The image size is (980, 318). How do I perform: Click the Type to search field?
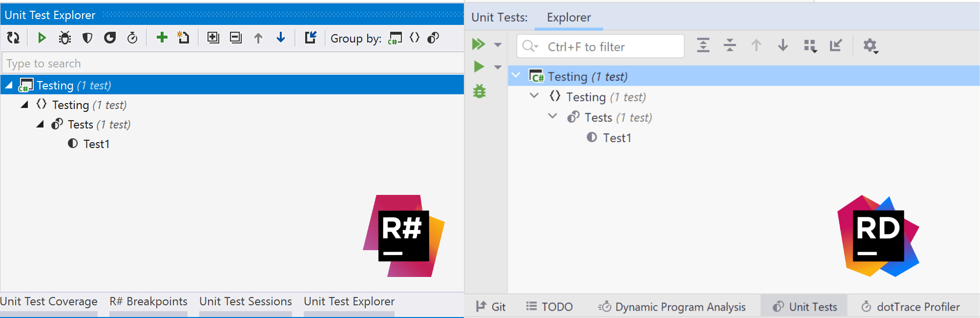[x=232, y=64]
